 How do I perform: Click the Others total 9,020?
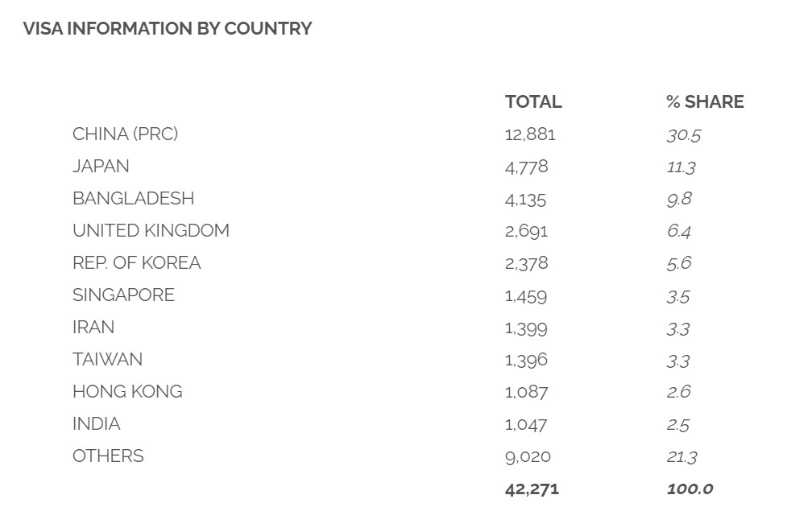[x=528, y=456]
